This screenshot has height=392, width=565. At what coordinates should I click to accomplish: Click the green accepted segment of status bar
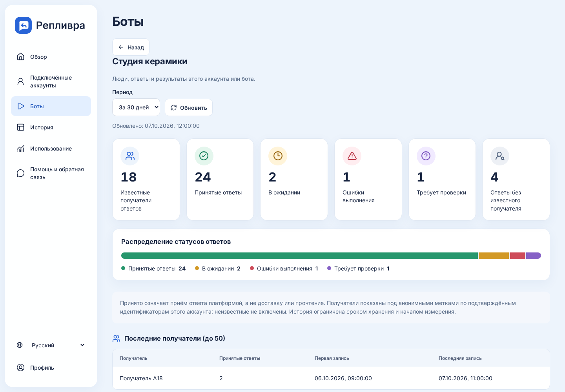[299, 256]
